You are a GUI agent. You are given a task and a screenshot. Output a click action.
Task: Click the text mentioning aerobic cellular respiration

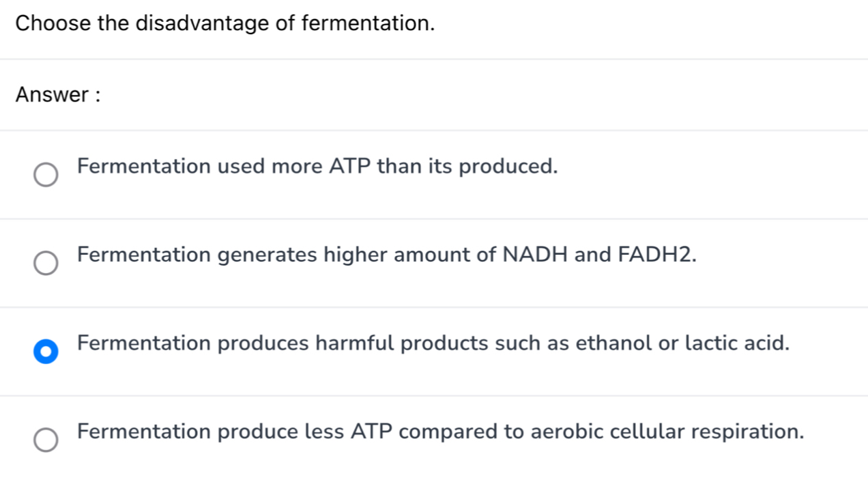click(x=440, y=432)
